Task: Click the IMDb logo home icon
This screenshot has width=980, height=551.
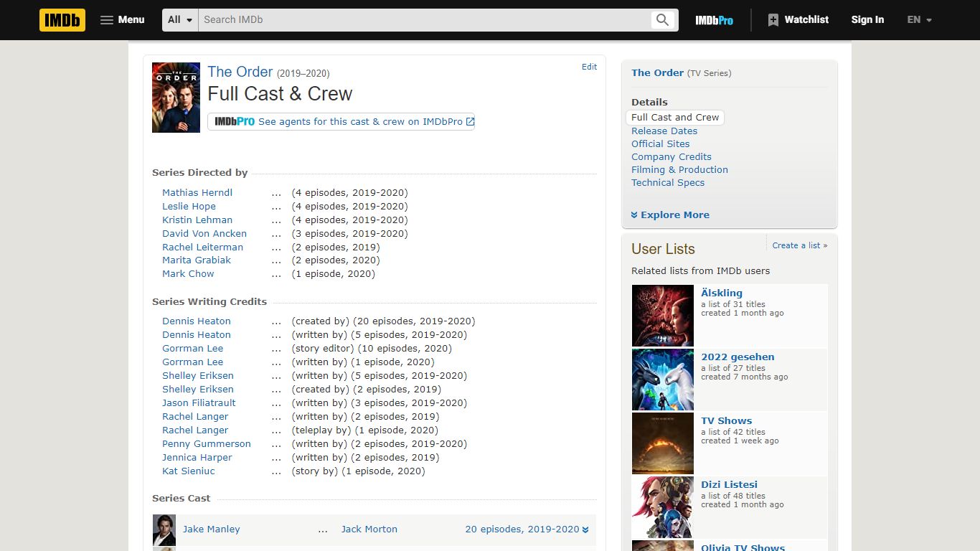Action: pos(62,20)
